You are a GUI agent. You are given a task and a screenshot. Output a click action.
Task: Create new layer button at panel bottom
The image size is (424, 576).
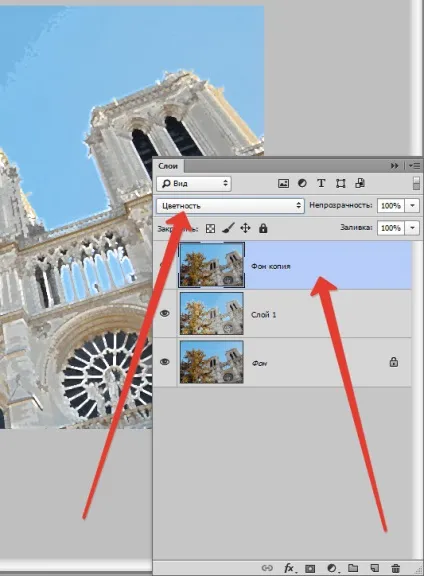374,568
